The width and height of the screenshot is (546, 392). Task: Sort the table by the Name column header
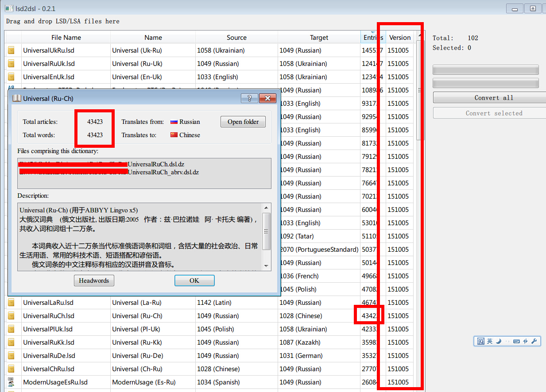pos(153,38)
